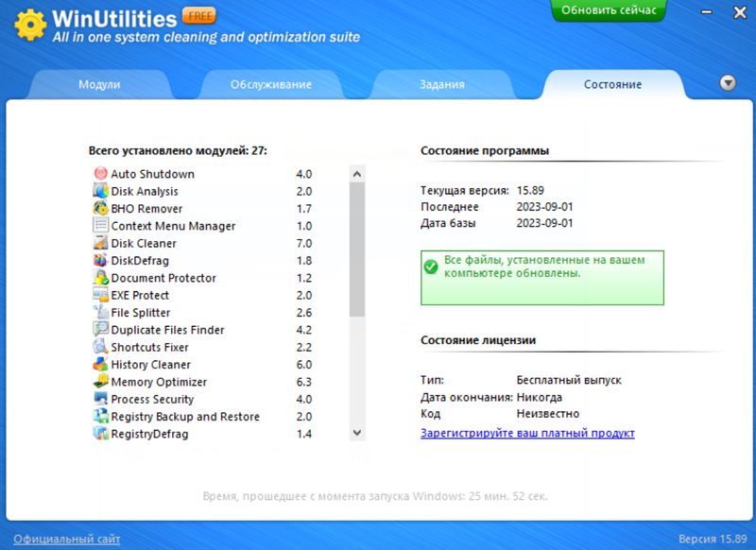Click the green checkmark status icon
756x550 pixels.
[431, 266]
